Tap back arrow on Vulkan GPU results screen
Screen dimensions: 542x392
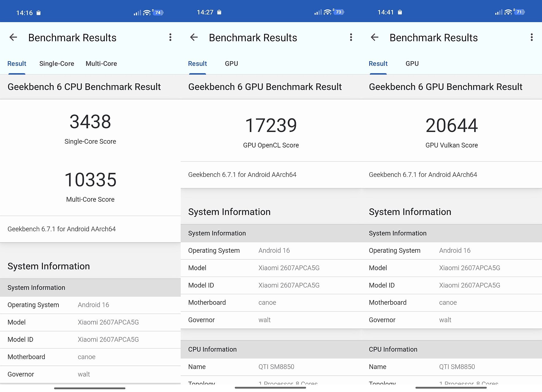click(x=375, y=37)
